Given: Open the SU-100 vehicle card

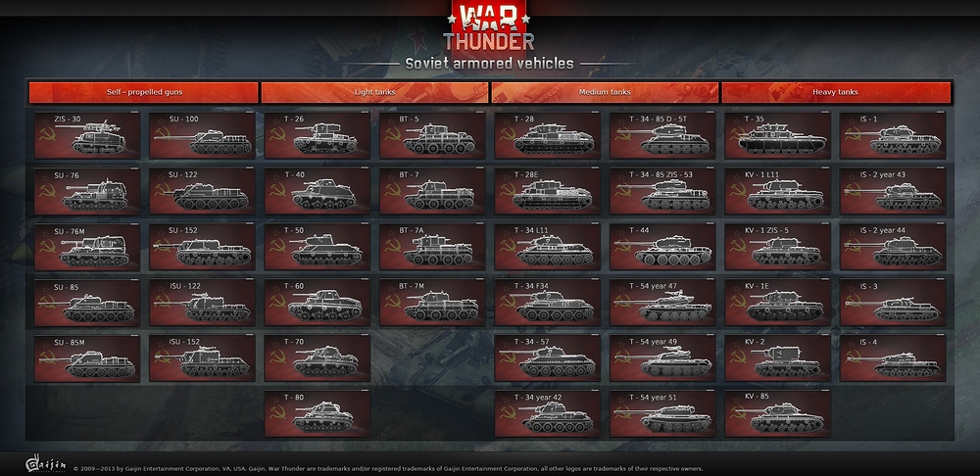Looking at the screenshot, I should [202, 135].
